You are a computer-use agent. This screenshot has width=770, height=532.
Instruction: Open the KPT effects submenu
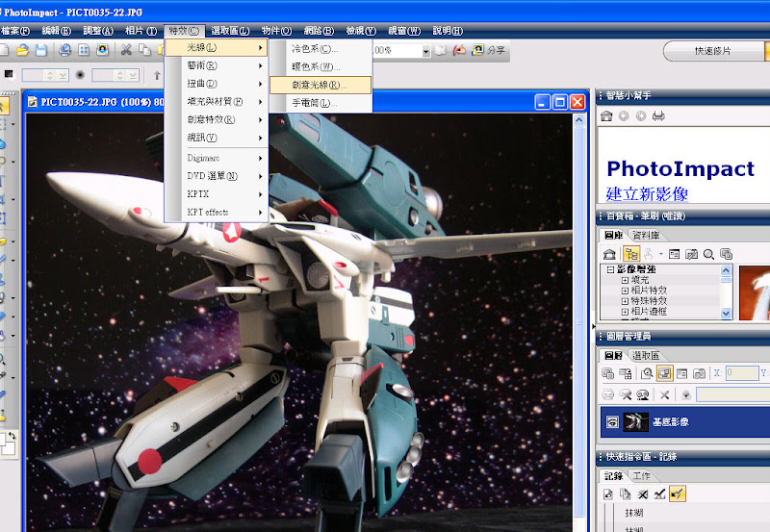click(x=217, y=212)
